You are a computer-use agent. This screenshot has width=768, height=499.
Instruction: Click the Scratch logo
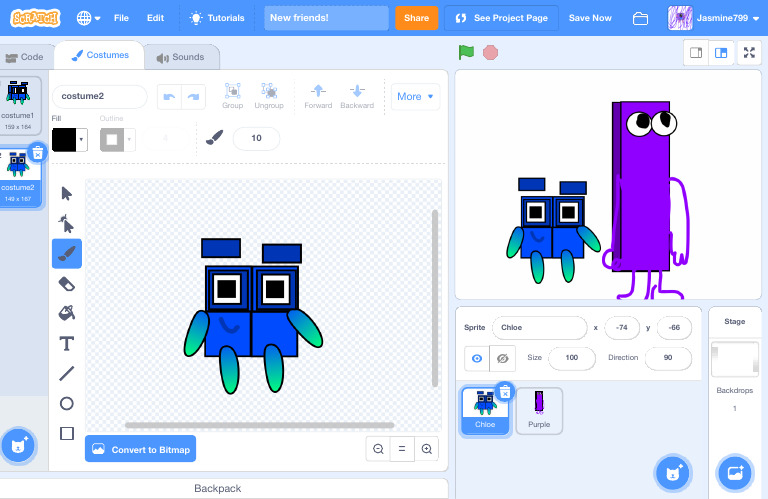35,18
